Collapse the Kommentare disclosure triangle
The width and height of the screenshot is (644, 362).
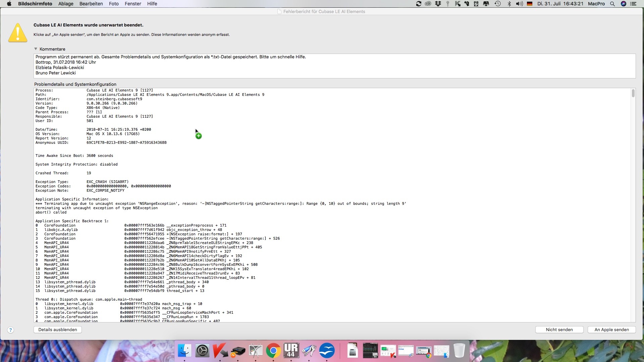tap(36, 49)
